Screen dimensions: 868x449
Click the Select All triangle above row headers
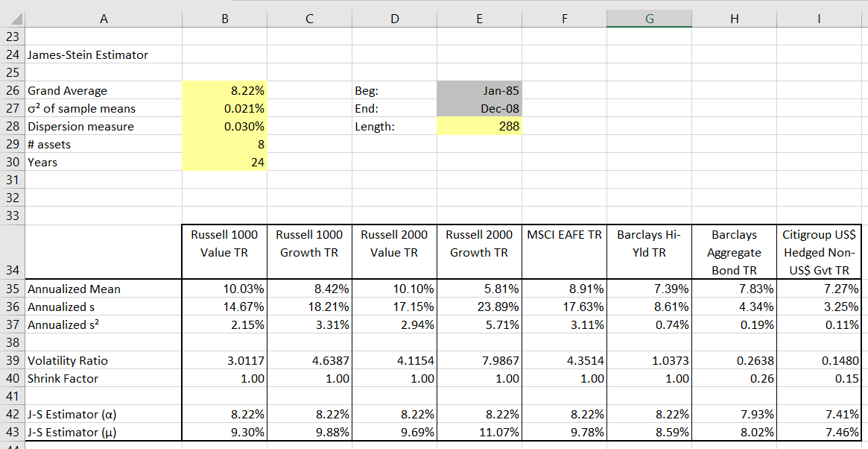click(10, 16)
